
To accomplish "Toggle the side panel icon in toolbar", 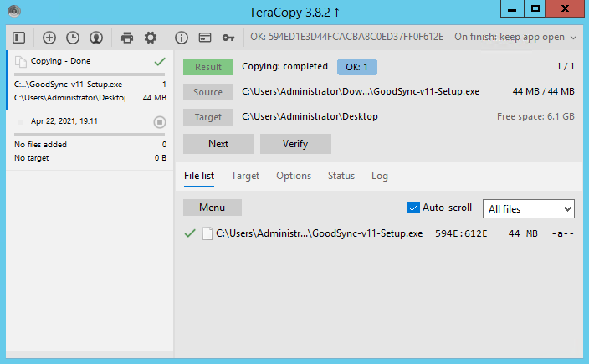I will point(18,38).
